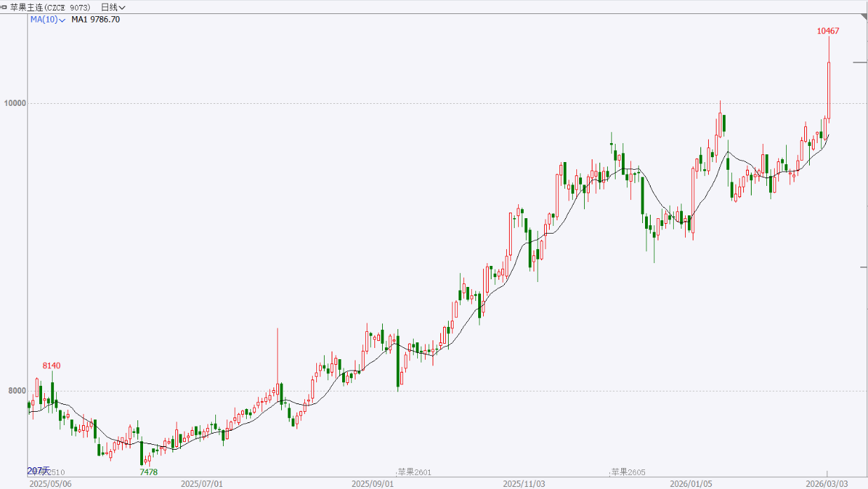Click the 8140 peak price label
The height and width of the screenshot is (489, 868).
click(x=51, y=366)
